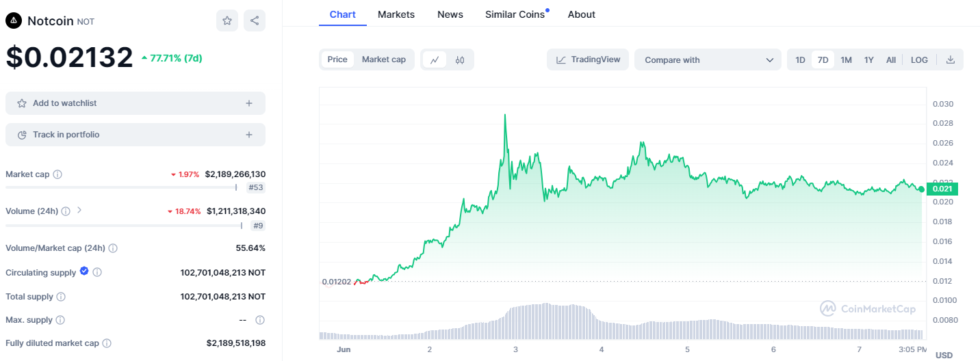Switch to line chart view icon
Viewport: 980px width, 361px height.
tap(435, 60)
